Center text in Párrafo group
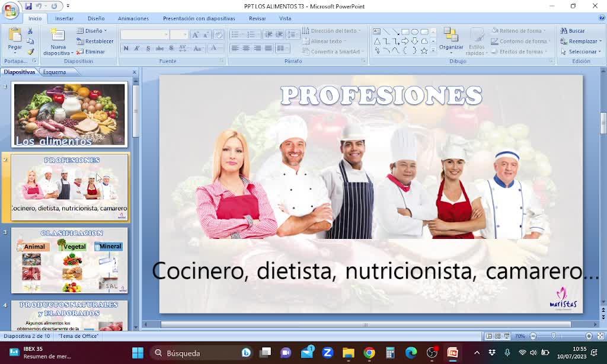The width and height of the screenshot is (607, 364). (x=246, y=48)
